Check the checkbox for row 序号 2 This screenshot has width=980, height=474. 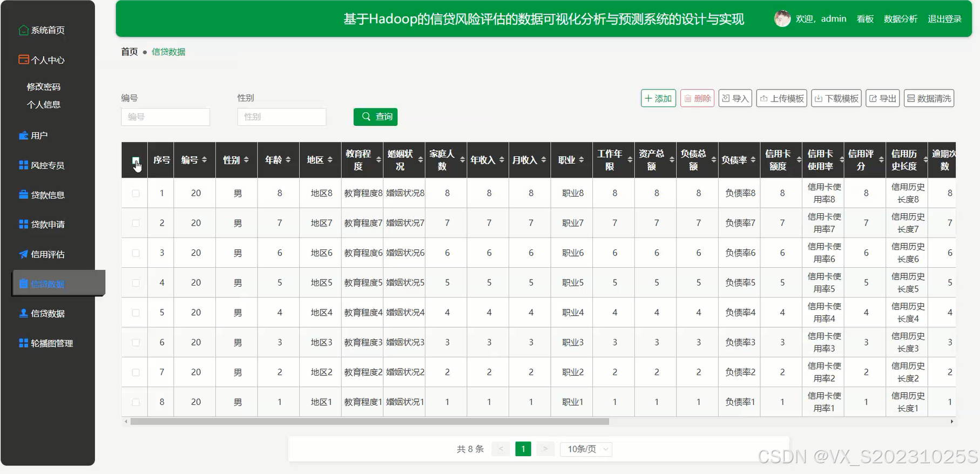(136, 223)
